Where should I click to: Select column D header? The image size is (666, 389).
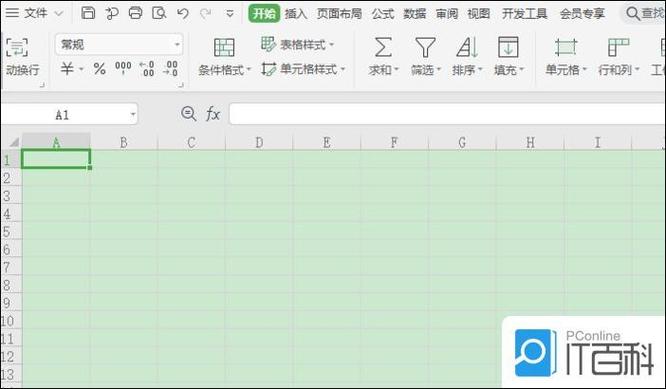pos(259,142)
